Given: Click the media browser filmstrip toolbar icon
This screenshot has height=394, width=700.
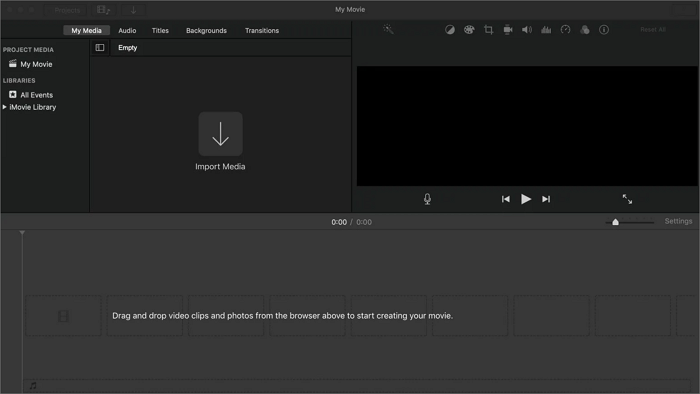Looking at the screenshot, I should point(104,10).
